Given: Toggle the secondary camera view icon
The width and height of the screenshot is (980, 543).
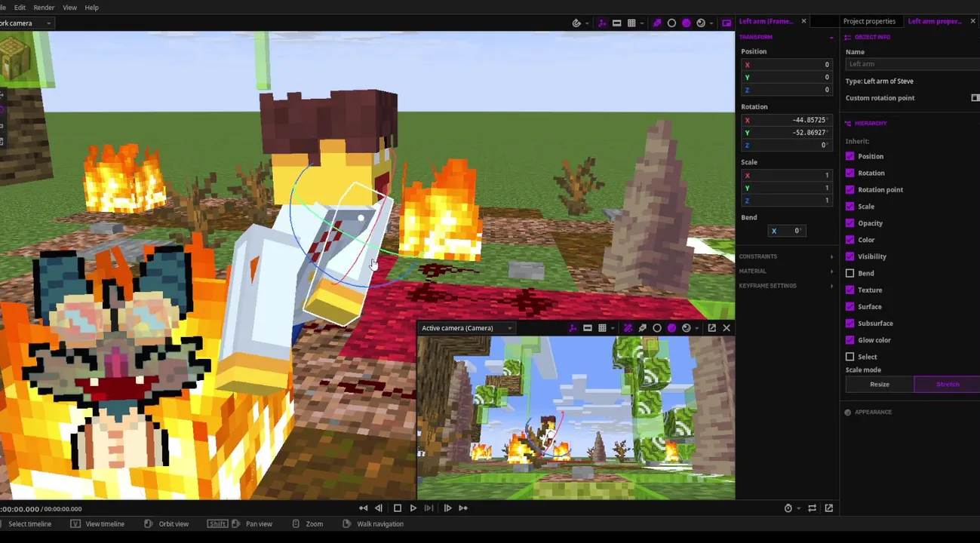Looking at the screenshot, I should point(727,23).
